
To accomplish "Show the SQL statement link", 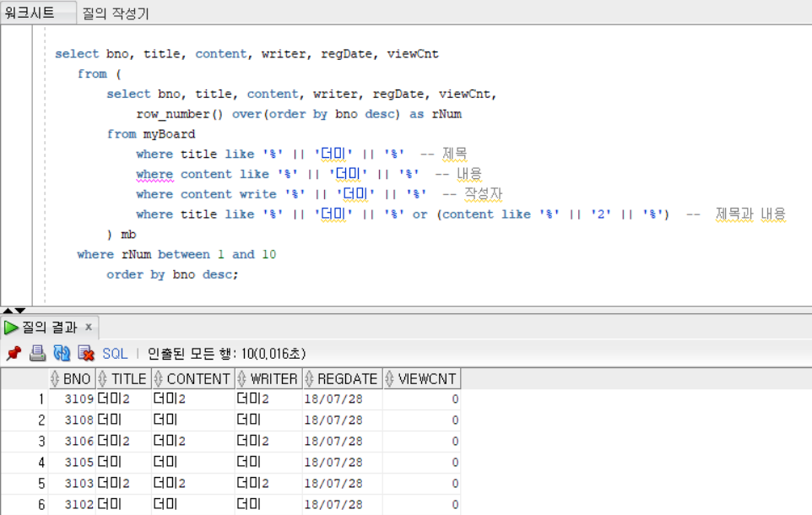I will (x=115, y=354).
